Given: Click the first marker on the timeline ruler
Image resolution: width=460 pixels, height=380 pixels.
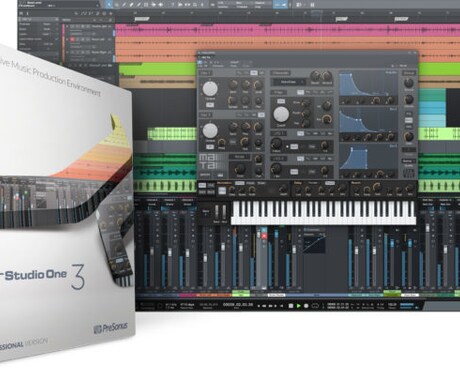Looking at the screenshot, I should coord(142,19).
